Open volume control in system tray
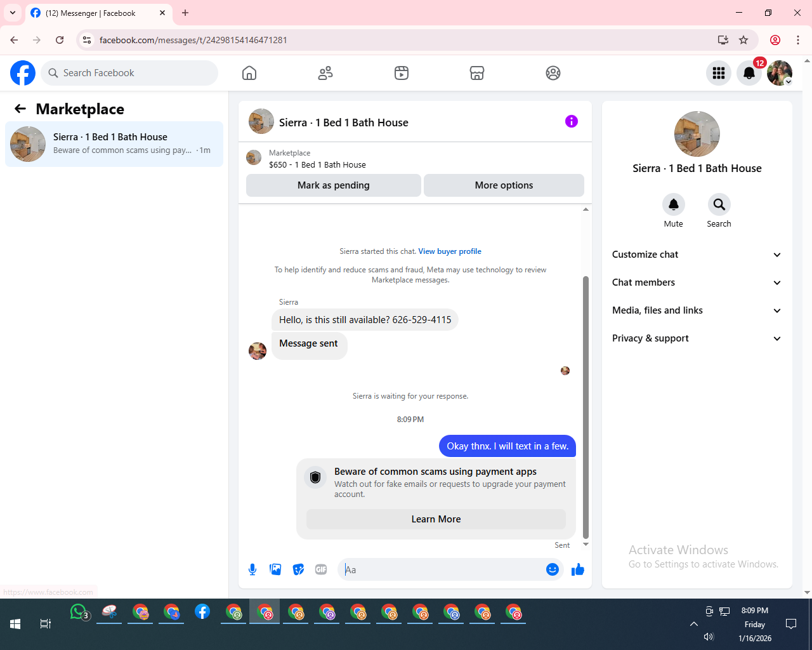Image resolution: width=812 pixels, height=650 pixels. (709, 637)
